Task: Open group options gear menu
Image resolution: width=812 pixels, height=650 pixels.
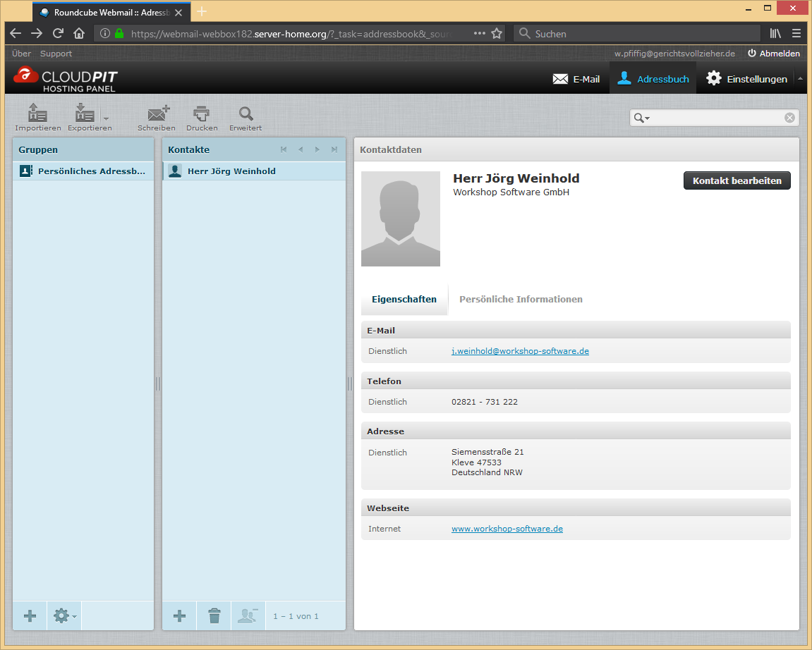Action: point(64,615)
